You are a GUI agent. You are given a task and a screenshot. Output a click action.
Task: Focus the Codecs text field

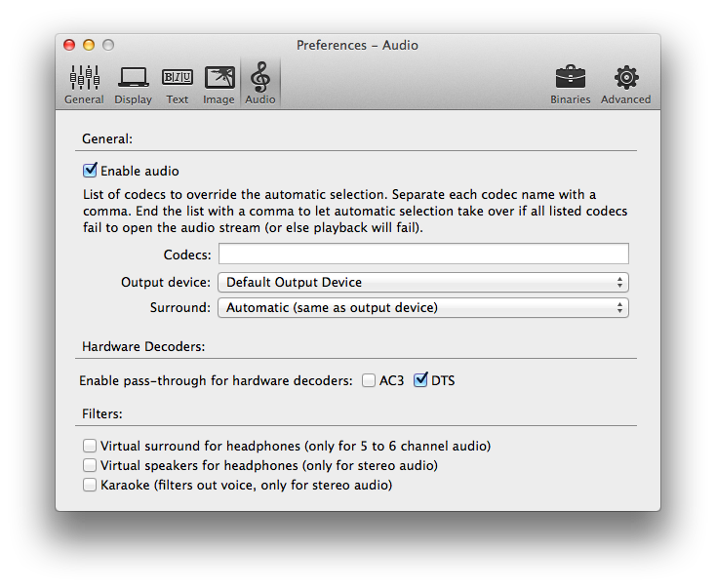(x=422, y=255)
